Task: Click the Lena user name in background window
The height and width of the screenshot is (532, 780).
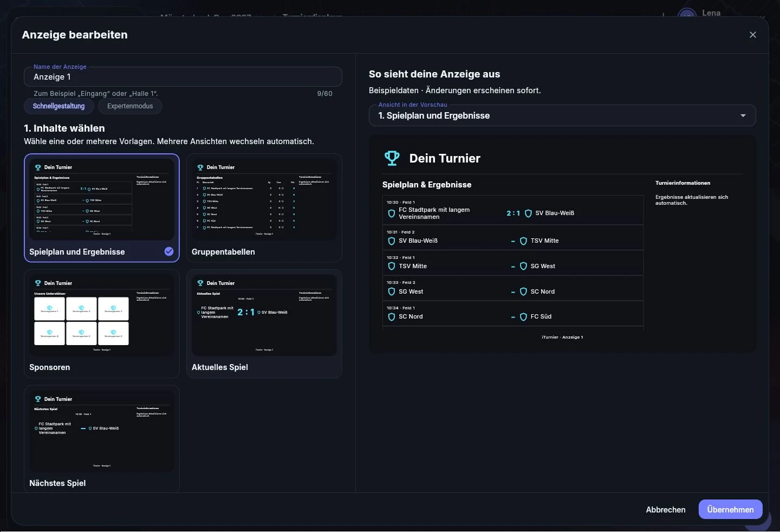Action: coord(711,13)
